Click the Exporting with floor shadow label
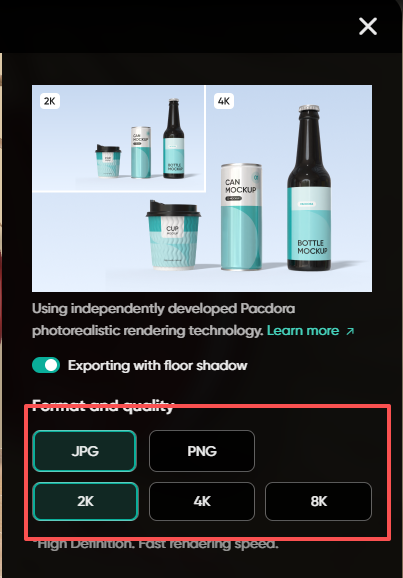 pyautogui.click(x=157, y=366)
